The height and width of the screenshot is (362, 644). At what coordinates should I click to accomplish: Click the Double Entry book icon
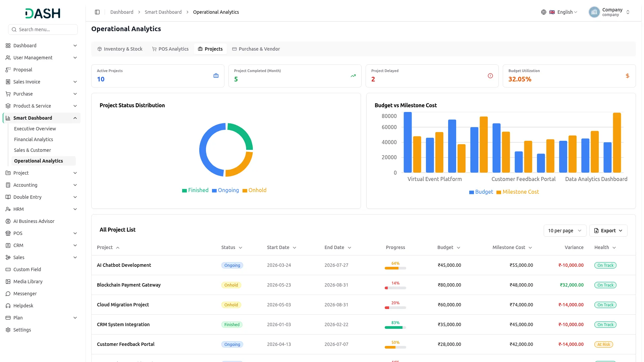[8, 197]
